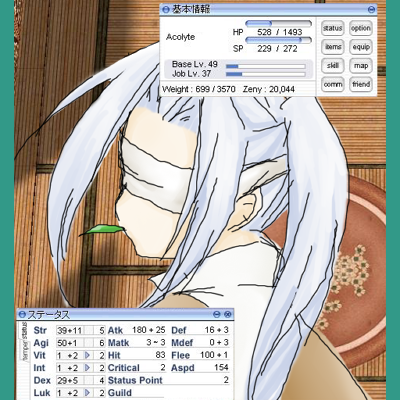Click the Atk value 180 + 25
The width and height of the screenshot is (400, 400).
[x=149, y=330]
